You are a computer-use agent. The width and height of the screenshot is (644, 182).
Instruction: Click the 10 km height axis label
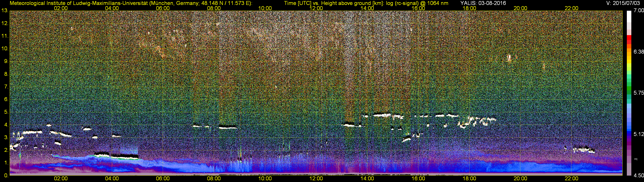pos(5,49)
